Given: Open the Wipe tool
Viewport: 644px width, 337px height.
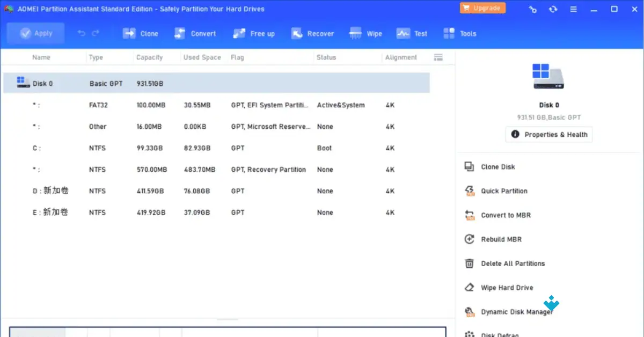Looking at the screenshot, I should [x=365, y=33].
